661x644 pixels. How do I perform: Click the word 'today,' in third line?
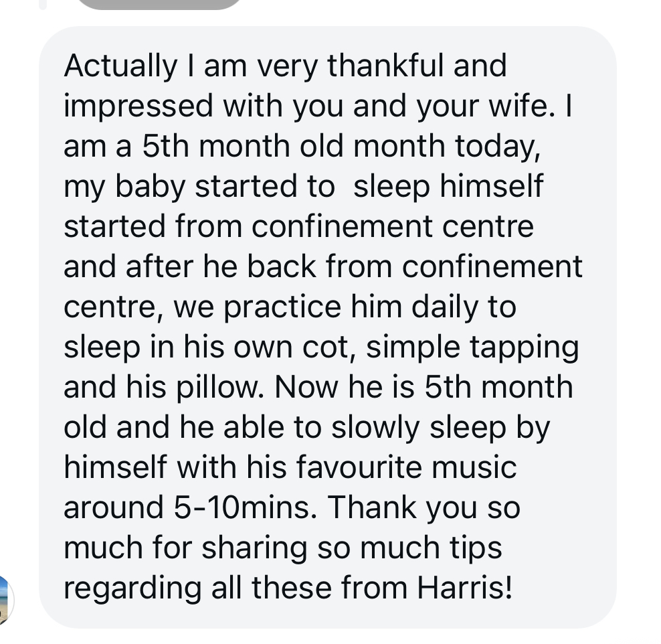click(498, 147)
